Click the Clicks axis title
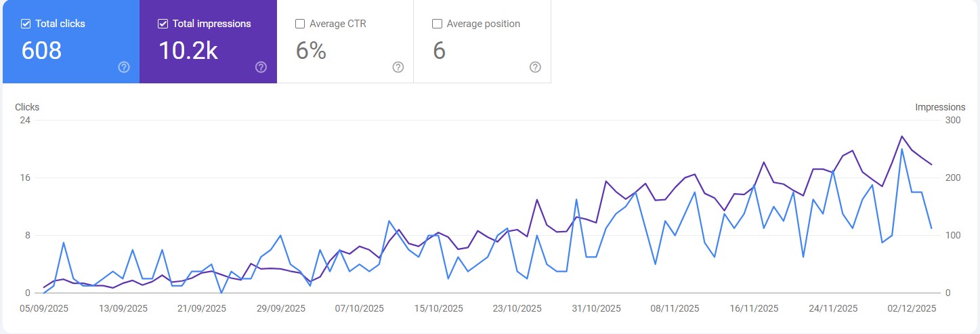The width and height of the screenshot is (980, 334). (x=27, y=107)
